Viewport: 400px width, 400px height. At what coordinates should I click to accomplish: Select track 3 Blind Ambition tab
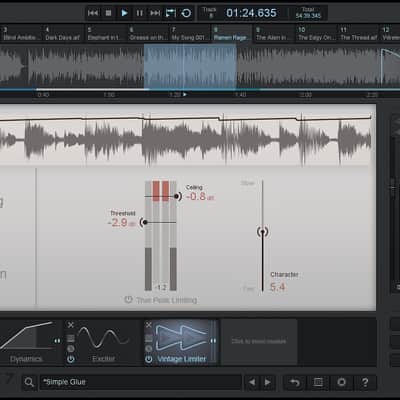point(21,34)
